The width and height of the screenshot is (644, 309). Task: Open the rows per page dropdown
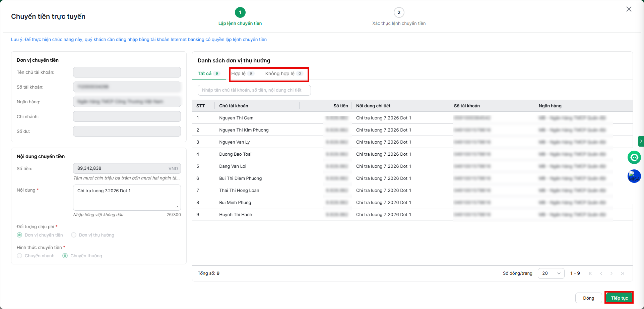[551, 273]
